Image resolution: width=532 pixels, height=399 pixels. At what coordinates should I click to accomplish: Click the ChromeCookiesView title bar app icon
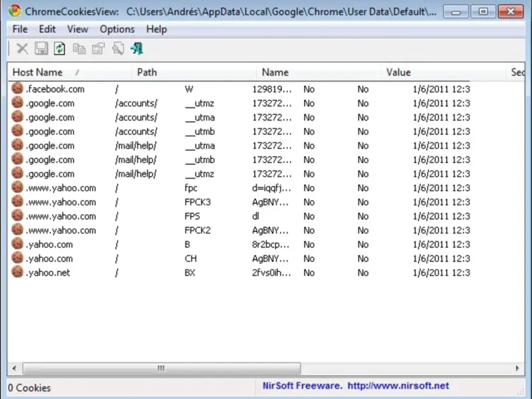tap(15, 11)
